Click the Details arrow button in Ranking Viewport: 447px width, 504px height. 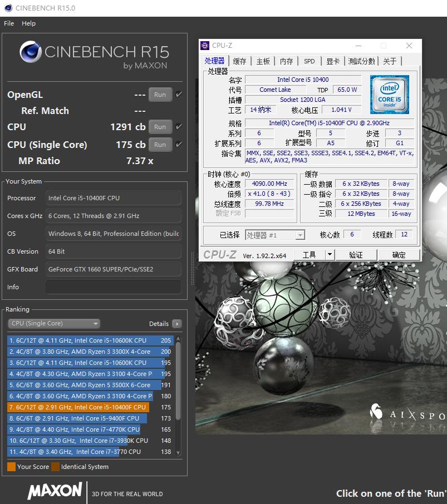coord(176,324)
